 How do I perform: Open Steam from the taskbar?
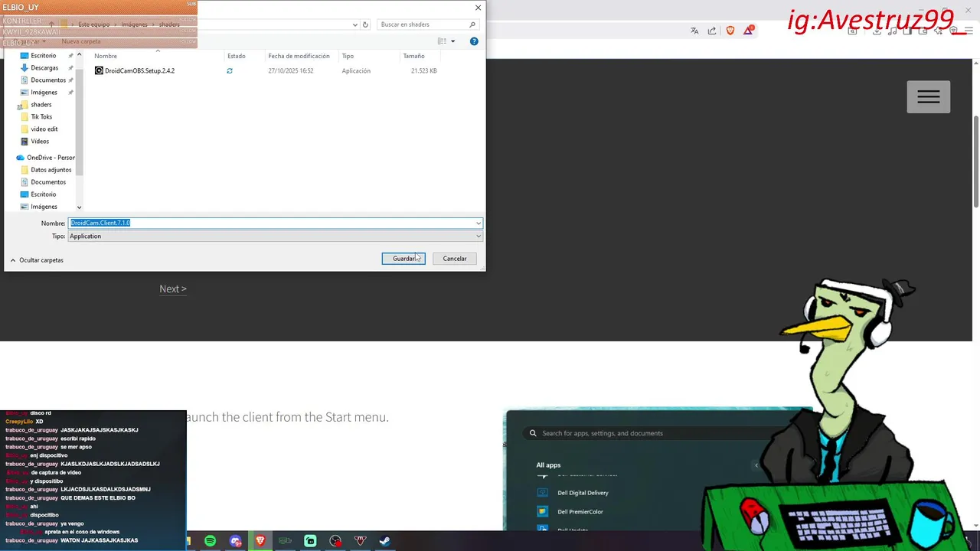coord(385,541)
